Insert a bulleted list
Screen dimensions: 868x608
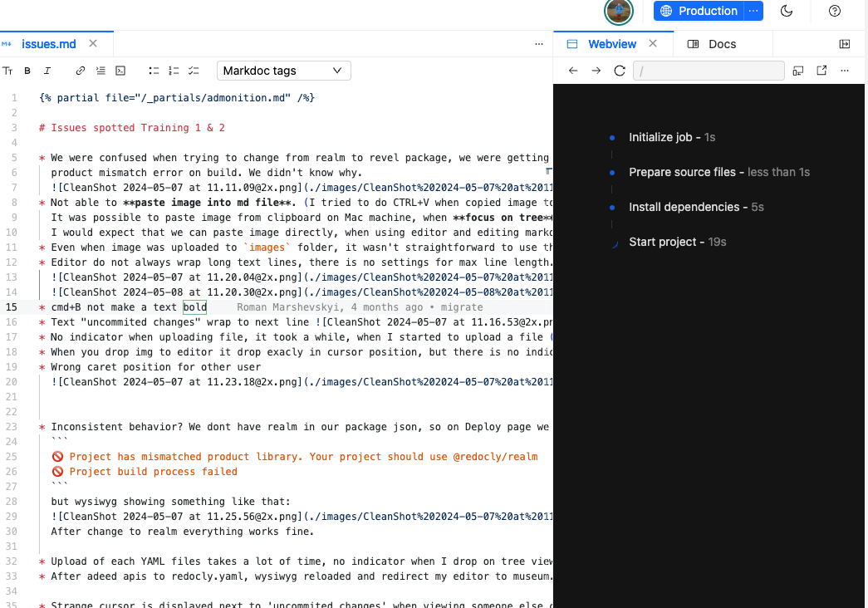click(x=154, y=71)
